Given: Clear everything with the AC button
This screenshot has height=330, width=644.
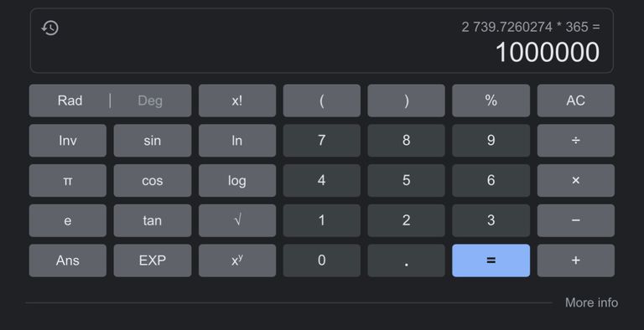Looking at the screenshot, I should (575, 101).
